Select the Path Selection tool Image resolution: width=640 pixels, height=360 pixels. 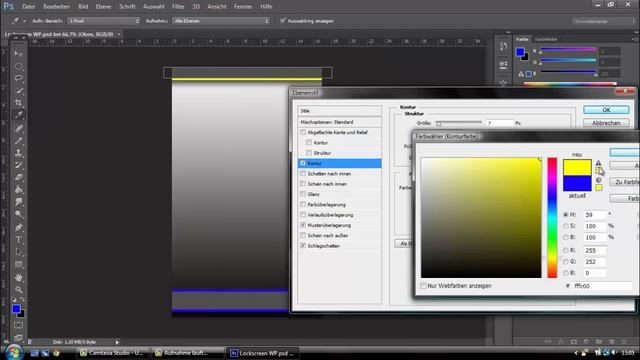tap(19, 252)
